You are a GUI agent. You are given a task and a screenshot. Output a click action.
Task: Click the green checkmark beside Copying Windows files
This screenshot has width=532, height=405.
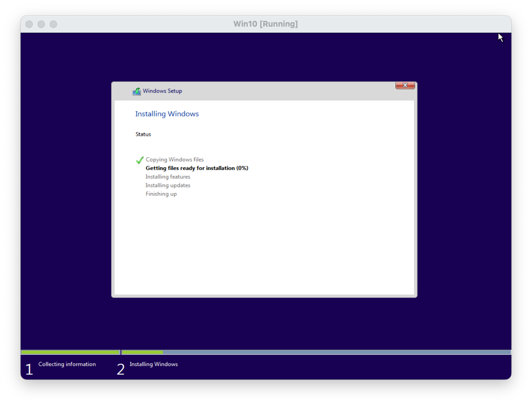140,160
